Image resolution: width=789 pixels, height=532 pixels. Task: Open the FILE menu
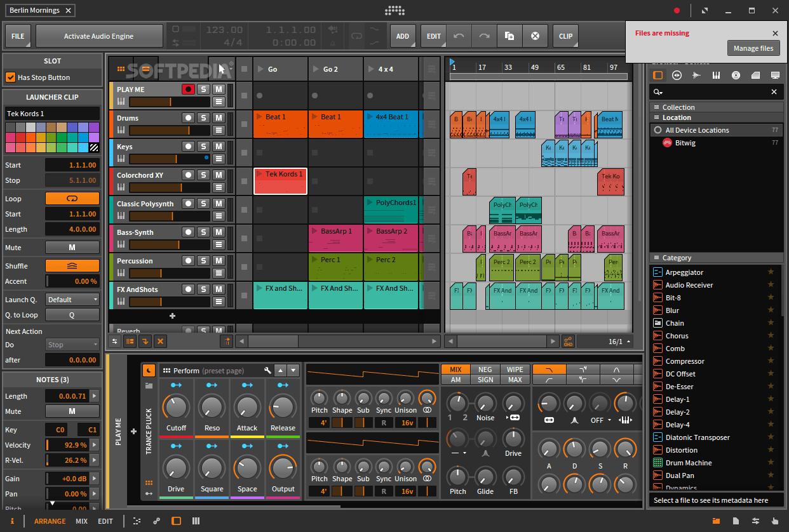pyautogui.click(x=17, y=36)
